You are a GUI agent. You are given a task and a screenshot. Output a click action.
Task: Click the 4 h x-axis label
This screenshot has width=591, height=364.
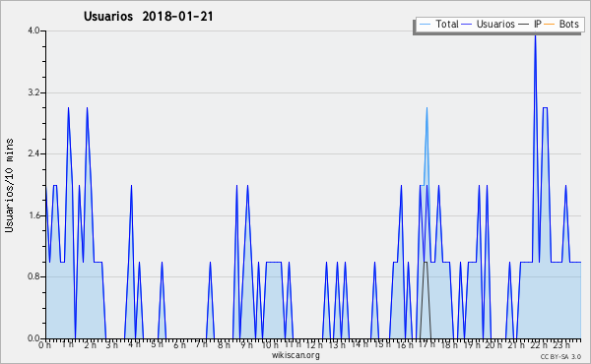(x=134, y=344)
